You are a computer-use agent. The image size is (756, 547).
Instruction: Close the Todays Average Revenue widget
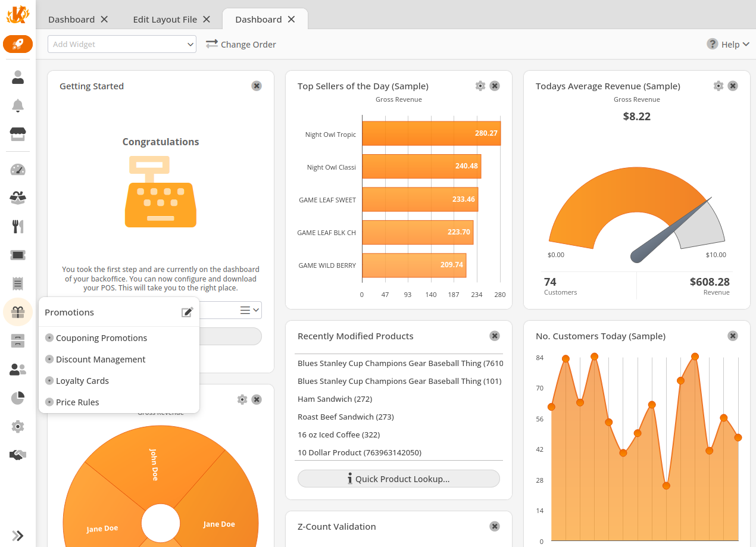(733, 86)
